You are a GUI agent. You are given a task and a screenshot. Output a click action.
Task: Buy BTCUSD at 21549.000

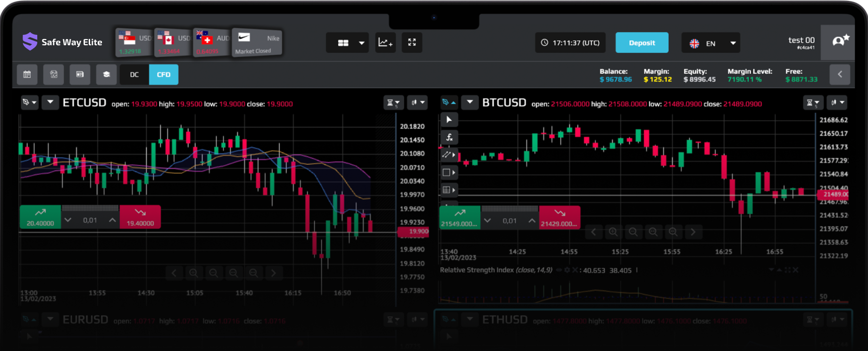460,217
